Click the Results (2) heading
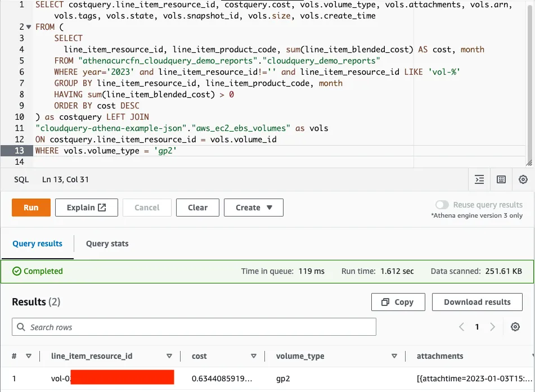Viewport: 535px width, 392px height. pyautogui.click(x=36, y=302)
